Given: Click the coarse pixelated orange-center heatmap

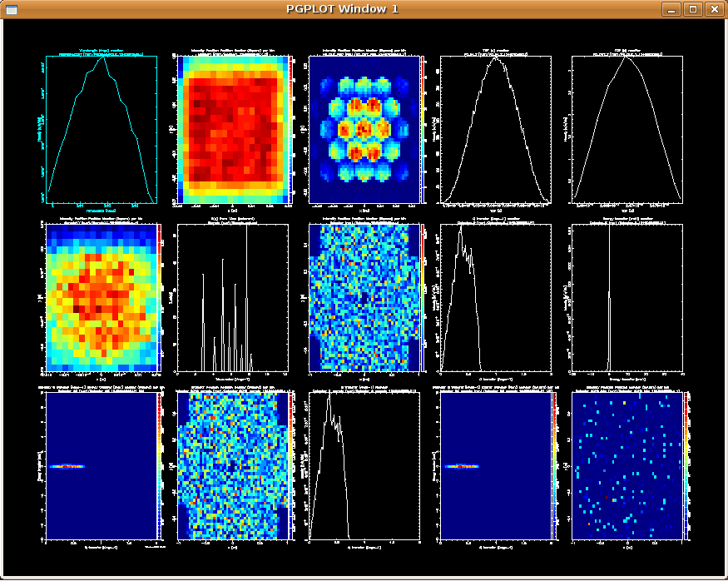Looking at the screenshot, I should (x=102, y=298).
